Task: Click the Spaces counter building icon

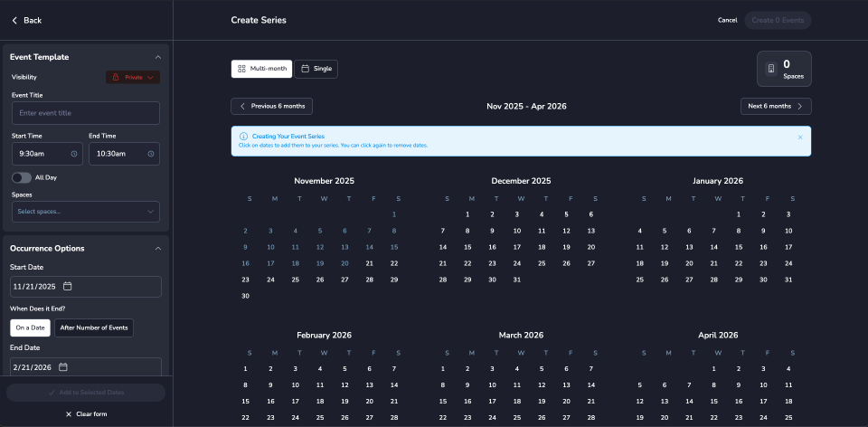Action: (771, 69)
